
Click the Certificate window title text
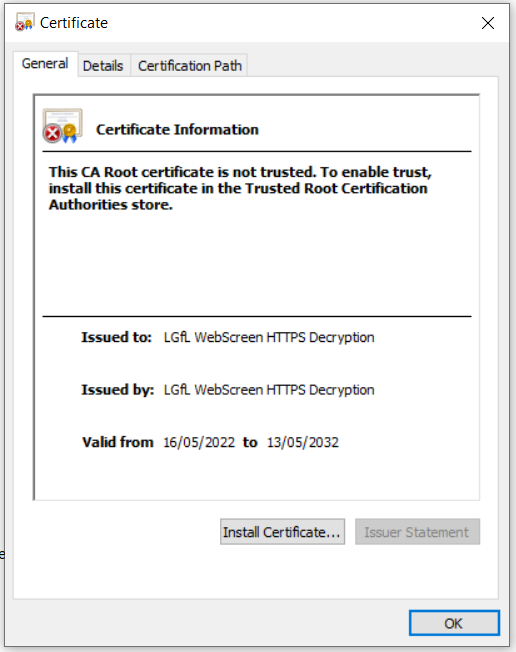74,23
